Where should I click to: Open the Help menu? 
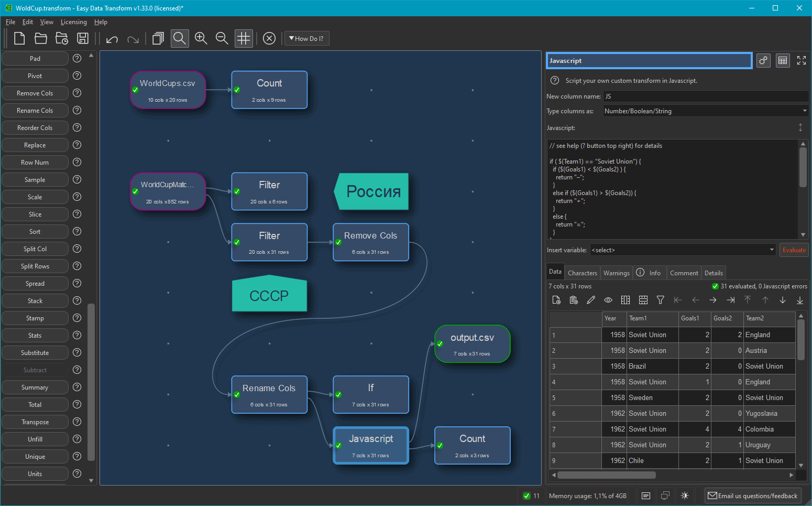click(101, 22)
